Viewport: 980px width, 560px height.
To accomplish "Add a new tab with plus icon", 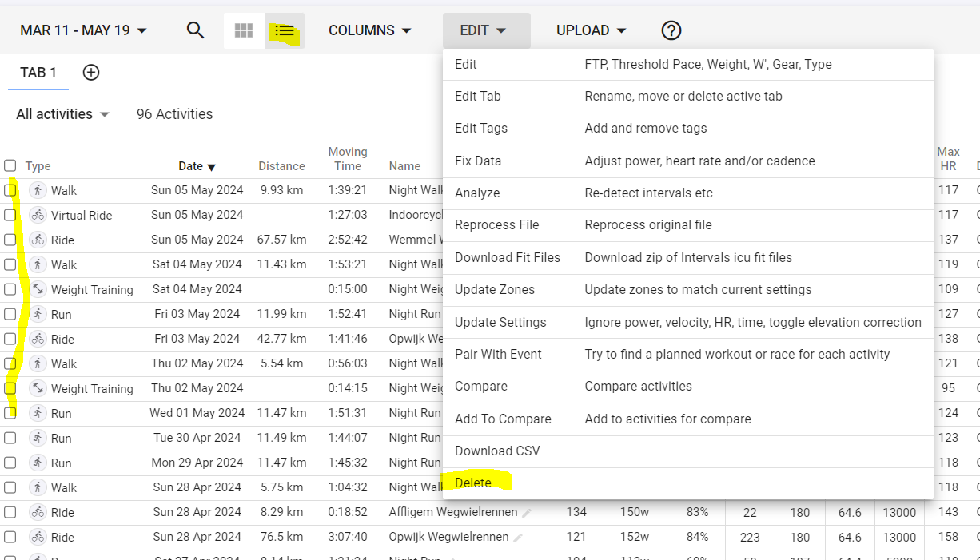I will 91,73.
